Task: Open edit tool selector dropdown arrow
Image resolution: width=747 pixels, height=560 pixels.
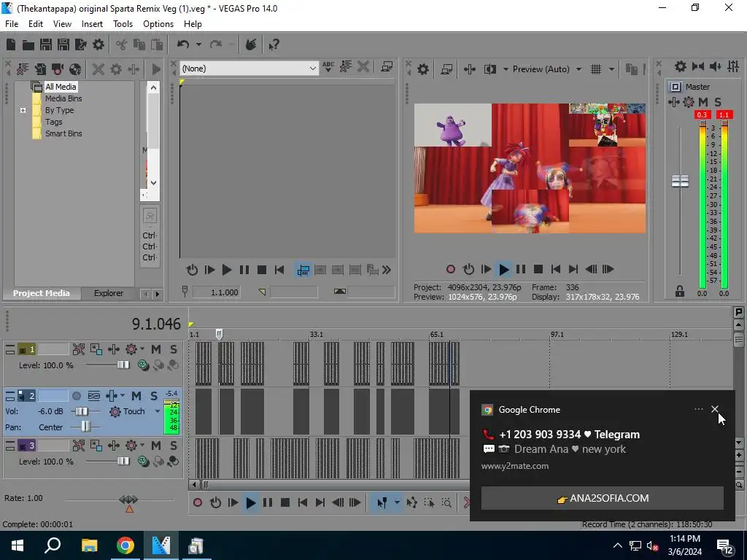Action: click(397, 502)
